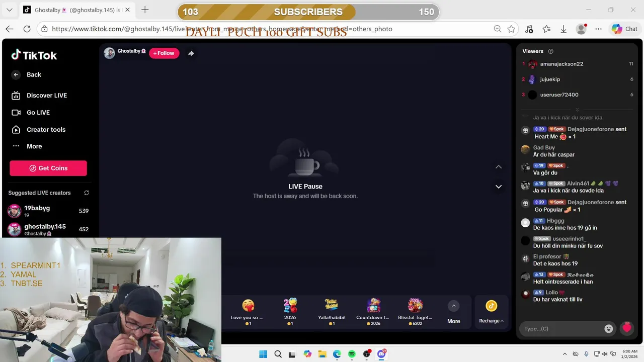
Task: Follow the Ghostalby host
Action: [164, 53]
